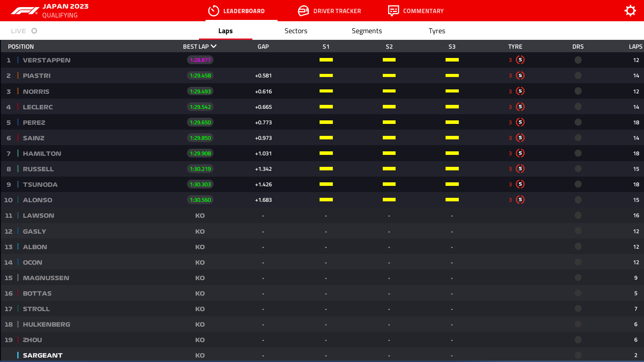644x362 pixels.
Task: Click the DRS column header
Action: [578, 46]
